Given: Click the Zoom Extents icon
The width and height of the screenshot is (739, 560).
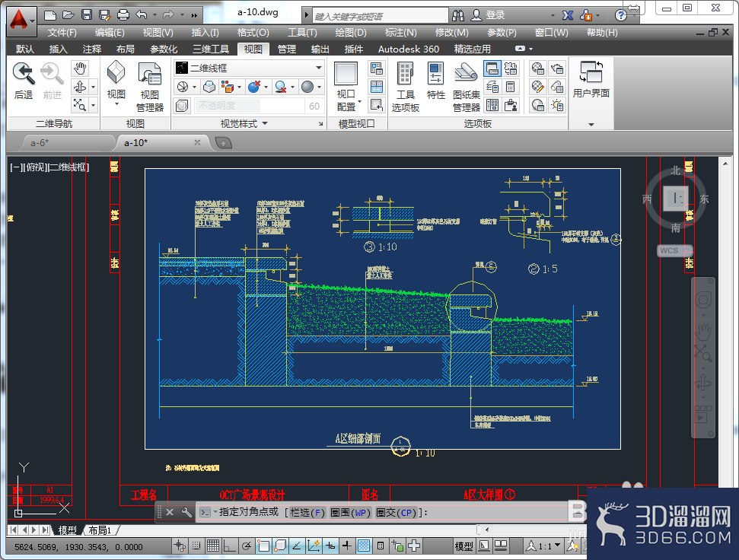Looking at the screenshot, I should (80, 104).
